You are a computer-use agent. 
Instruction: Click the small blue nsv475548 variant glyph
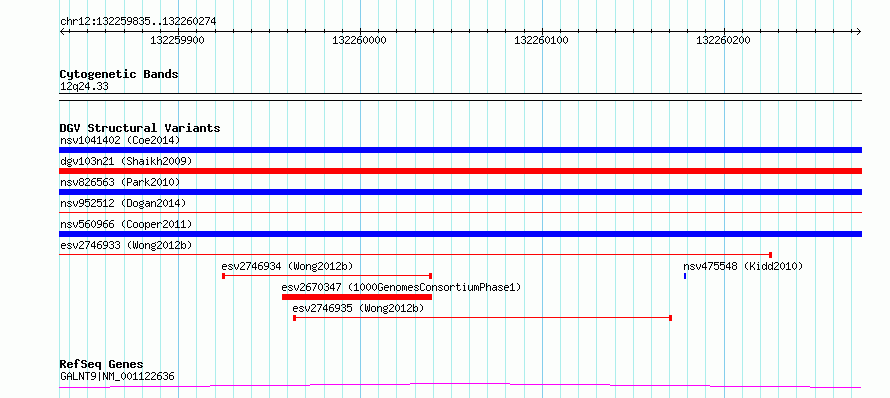[x=685, y=276]
